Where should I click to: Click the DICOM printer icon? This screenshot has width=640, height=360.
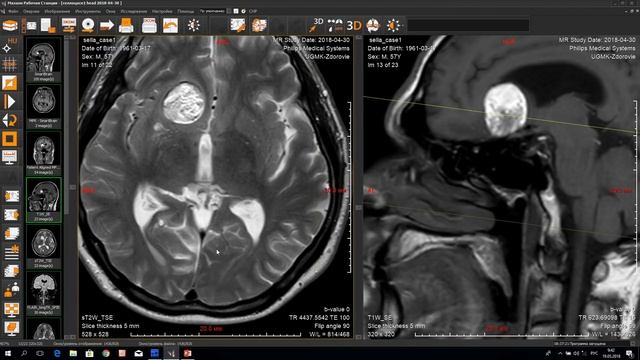[149, 25]
